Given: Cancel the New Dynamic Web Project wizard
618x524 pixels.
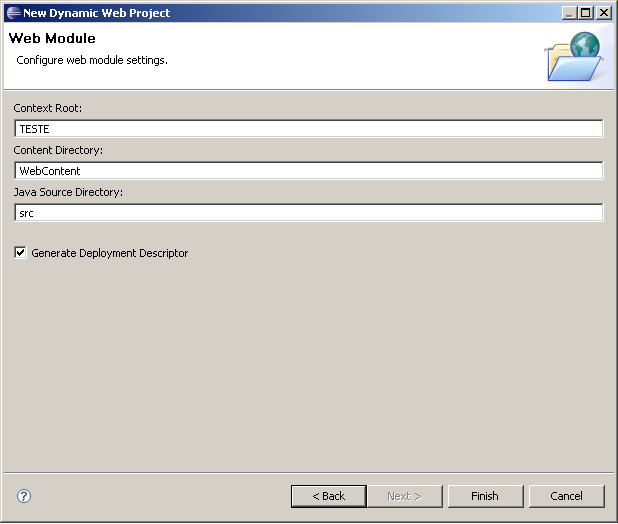Looking at the screenshot, I should (x=566, y=496).
